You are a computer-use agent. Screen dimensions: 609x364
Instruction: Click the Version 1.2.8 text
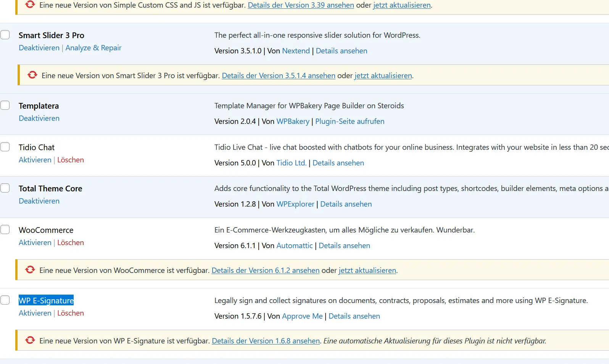(x=235, y=204)
